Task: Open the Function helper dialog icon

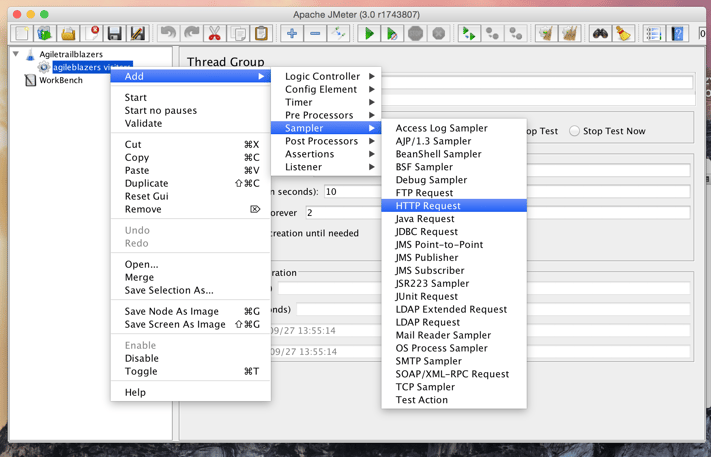Action: pyautogui.click(x=654, y=34)
